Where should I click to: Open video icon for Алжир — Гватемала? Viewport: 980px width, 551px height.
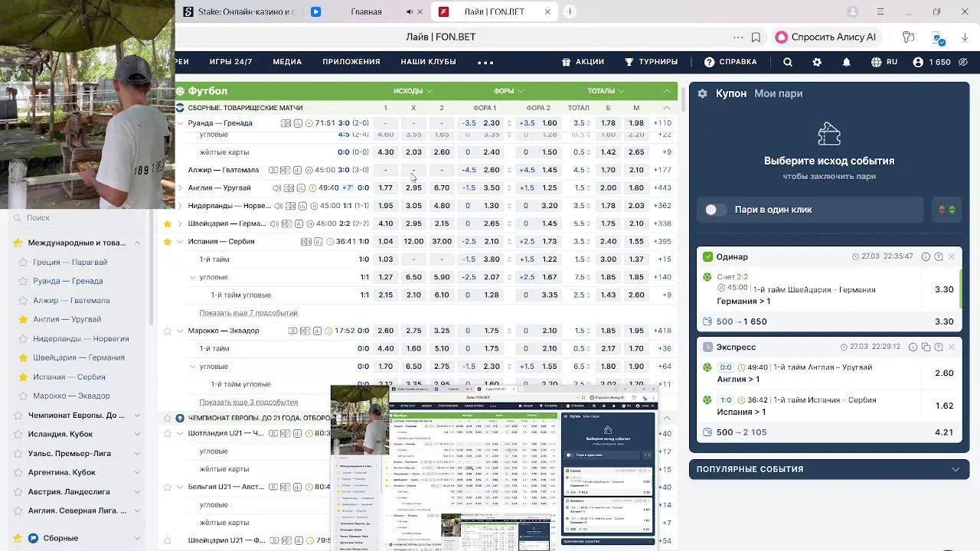[273, 170]
